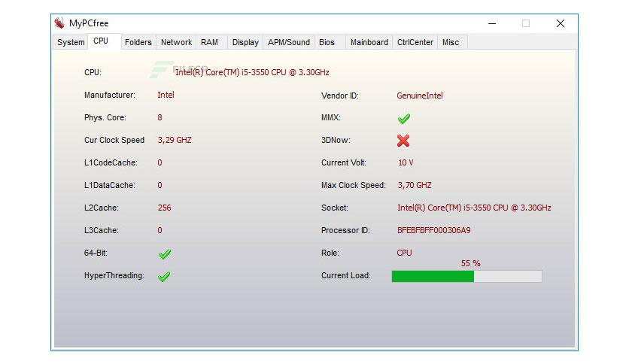Click the L2Cache value 256
Viewport: 629px width, 364px height.
pyautogui.click(x=165, y=208)
